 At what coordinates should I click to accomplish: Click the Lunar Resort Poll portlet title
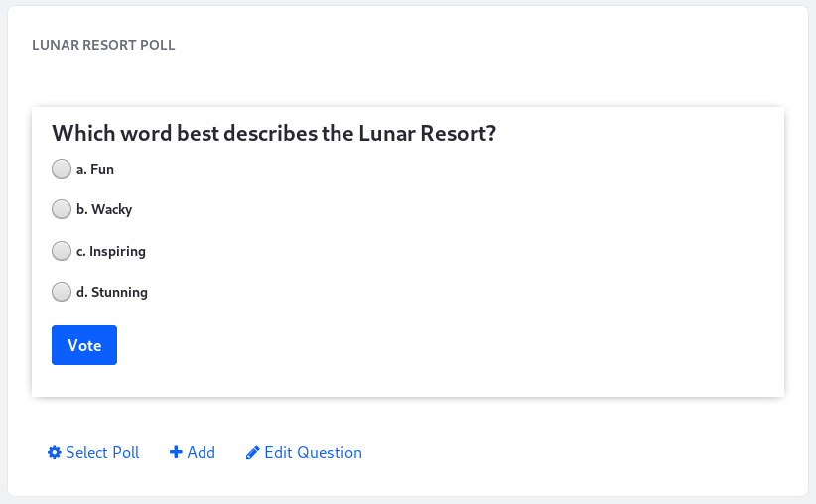coord(103,45)
